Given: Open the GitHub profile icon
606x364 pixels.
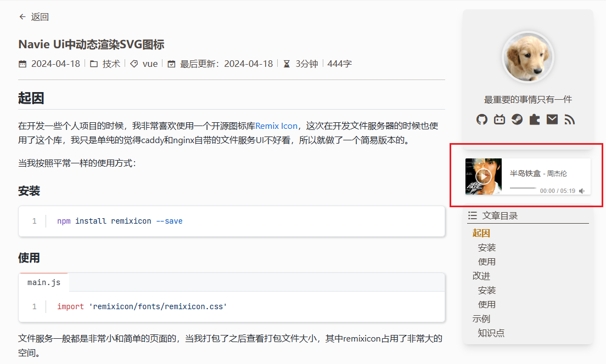Looking at the screenshot, I should click(x=482, y=120).
